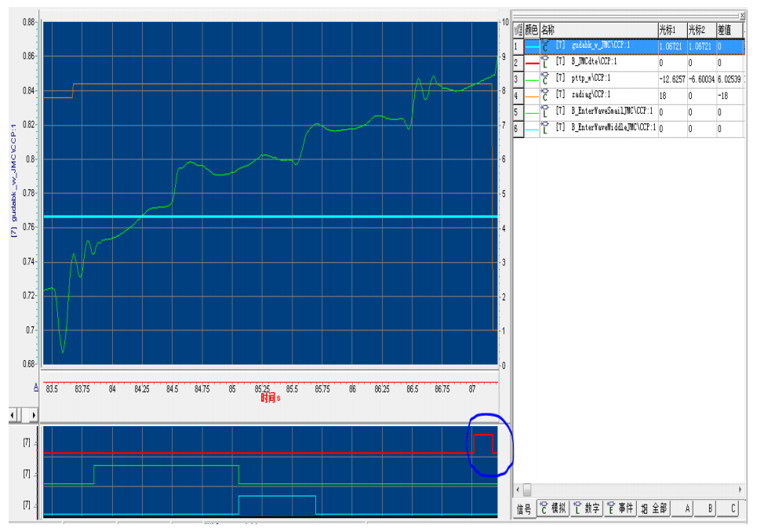Click signal type icon for gudabk_w_JMC row
This screenshot has height=532, width=764.
[545, 46]
